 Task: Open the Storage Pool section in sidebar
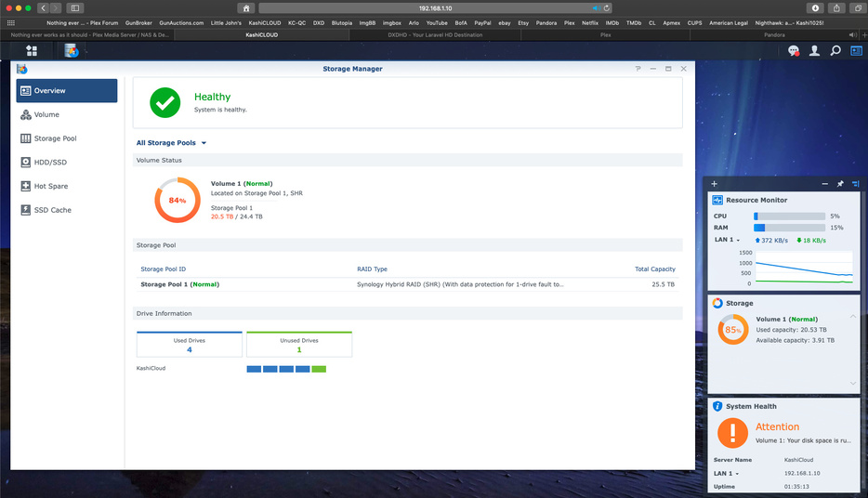(67, 138)
